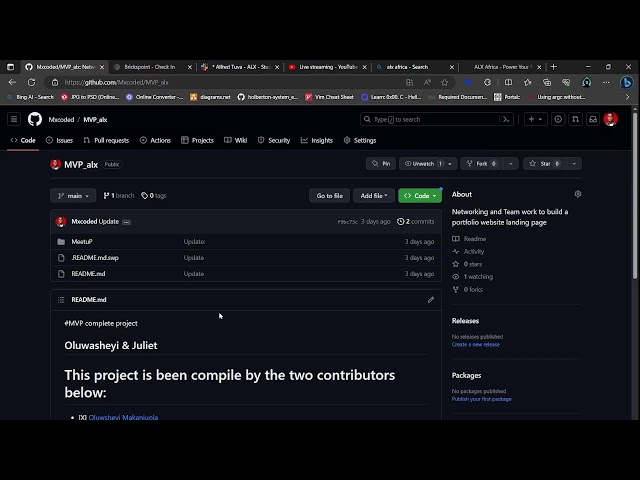This screenshot has width=640, height=480.
Task: Open browser favorites icon
Action: coord(527,82)
